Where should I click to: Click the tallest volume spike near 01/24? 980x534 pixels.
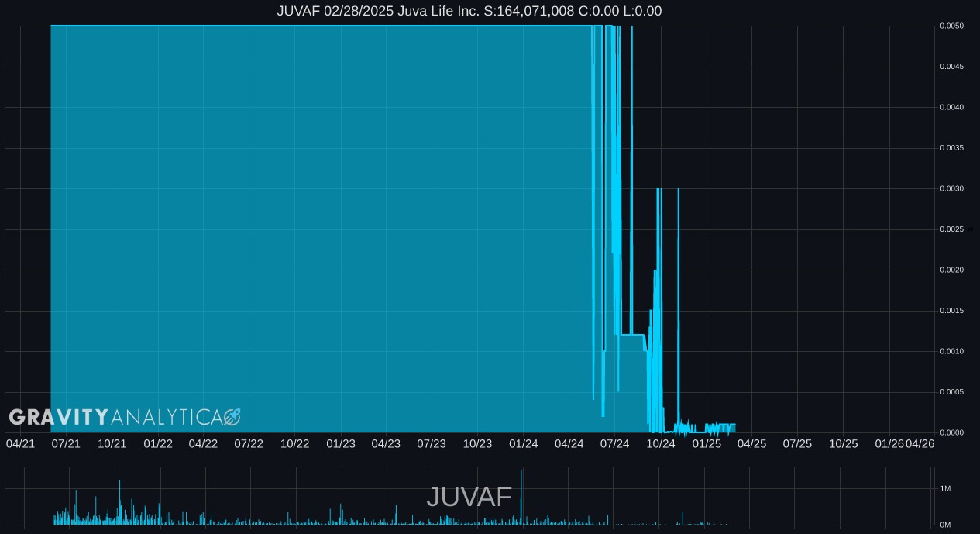[521, 496]
